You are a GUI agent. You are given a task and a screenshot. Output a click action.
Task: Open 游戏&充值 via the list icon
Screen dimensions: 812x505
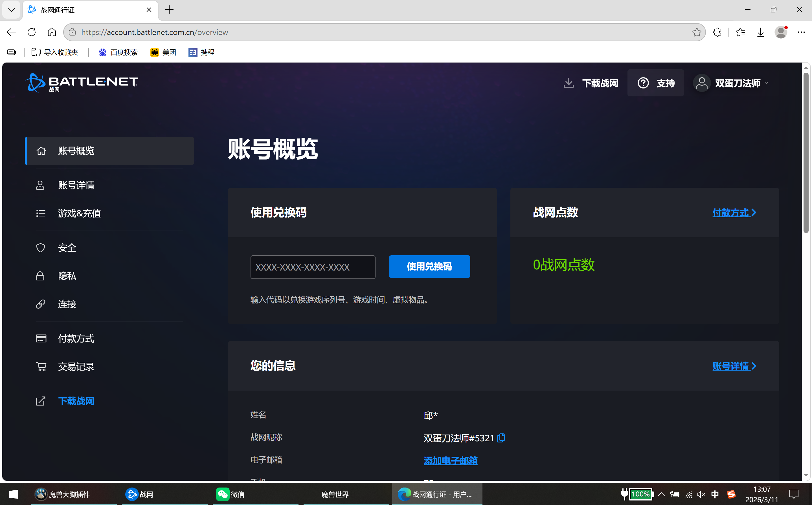coord(40,213)
